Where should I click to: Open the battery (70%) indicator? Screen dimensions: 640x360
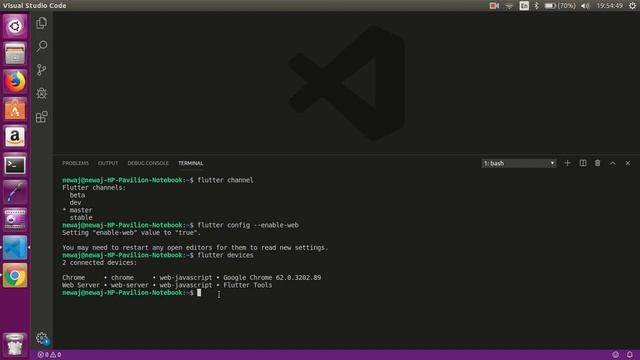tap(560, 6)
